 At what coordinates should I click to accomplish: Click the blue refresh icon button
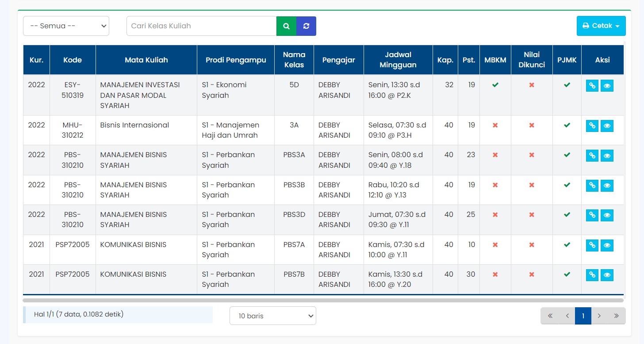tap(306, 26)
